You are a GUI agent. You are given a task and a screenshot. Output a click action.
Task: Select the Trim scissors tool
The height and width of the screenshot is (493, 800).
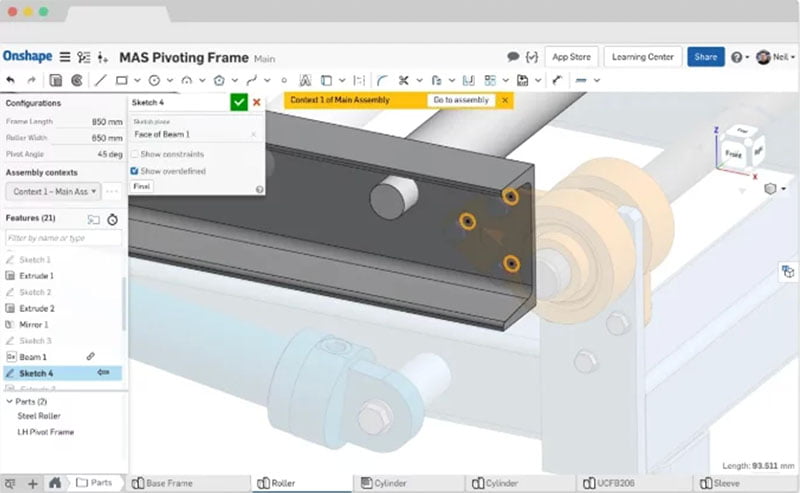click(404, 80)
